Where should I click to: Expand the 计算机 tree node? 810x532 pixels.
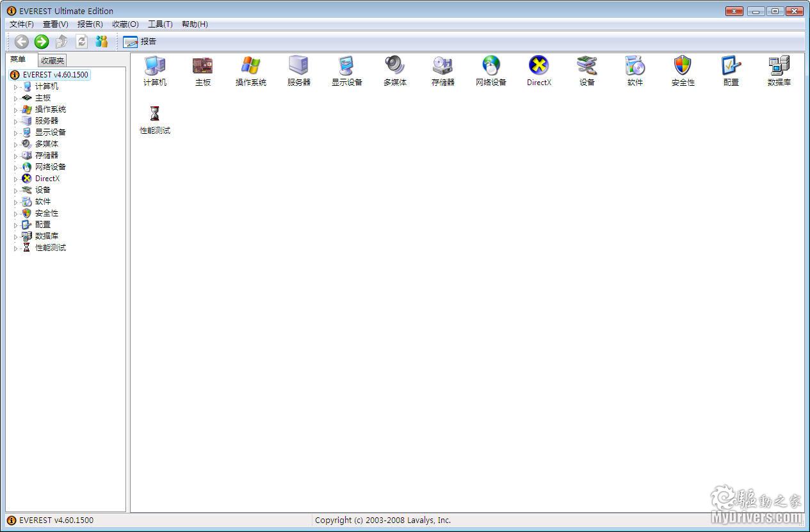(x=16, y=86)
